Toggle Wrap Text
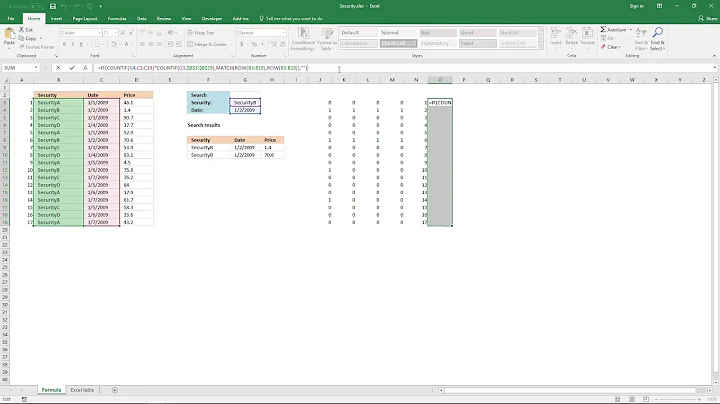 [x=201, y=33]
